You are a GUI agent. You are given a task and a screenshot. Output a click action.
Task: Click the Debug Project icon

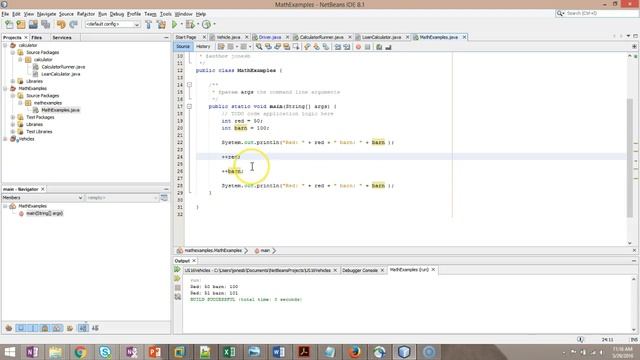(x=190, y=24)
